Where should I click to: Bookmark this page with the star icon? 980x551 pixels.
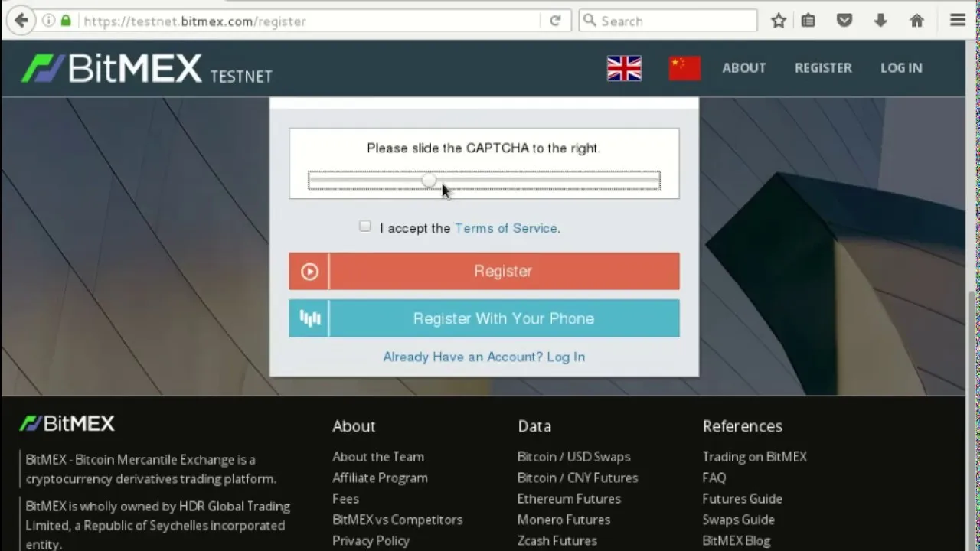coord(779,21)
